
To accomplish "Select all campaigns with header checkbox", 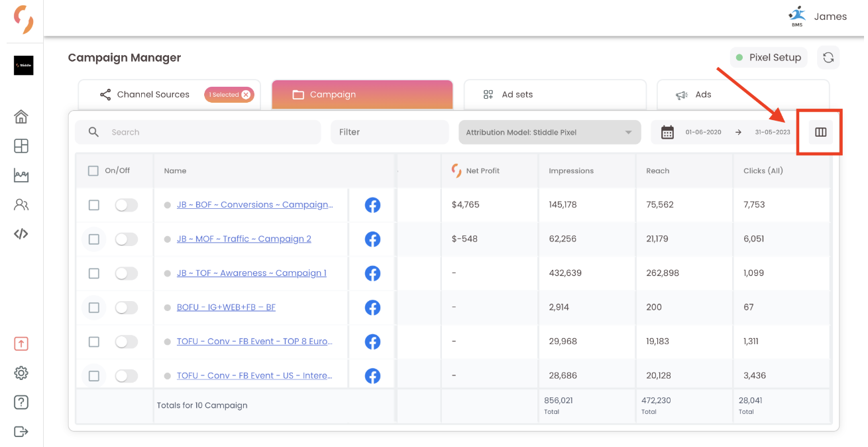I will point(93,171).
